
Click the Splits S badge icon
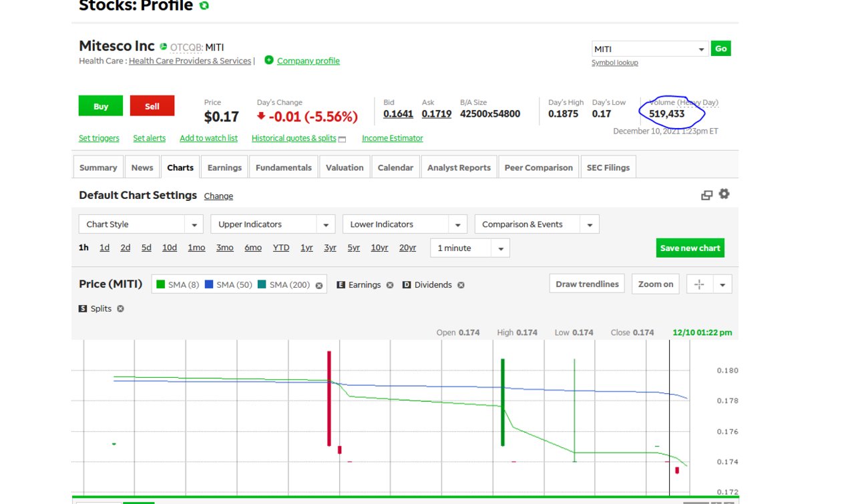(83, 309)
